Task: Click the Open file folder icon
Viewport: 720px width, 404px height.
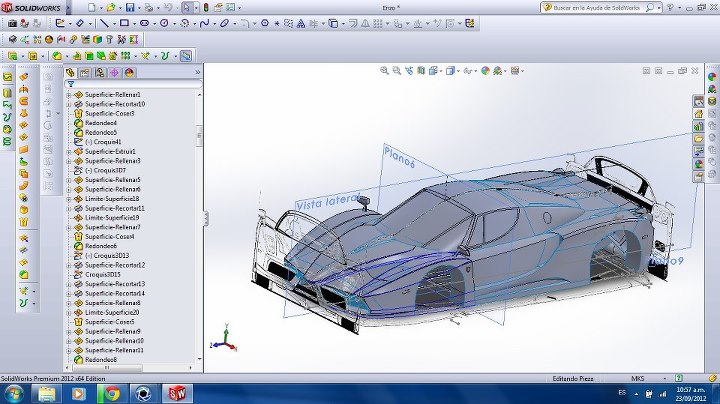Action: 110,7
